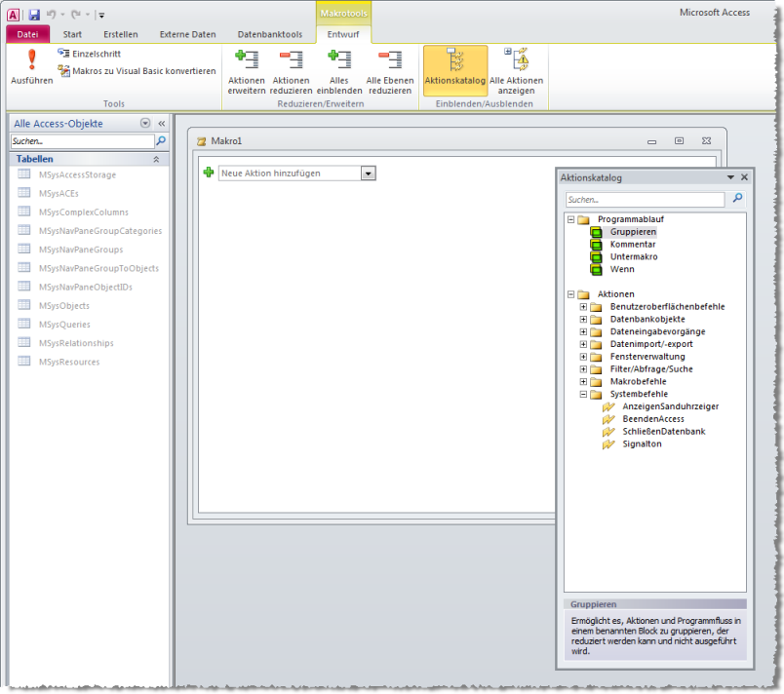Viewport: 784px width, 694px height.
Task: Click the save icon in quick access toolbar
Action: 34,15
